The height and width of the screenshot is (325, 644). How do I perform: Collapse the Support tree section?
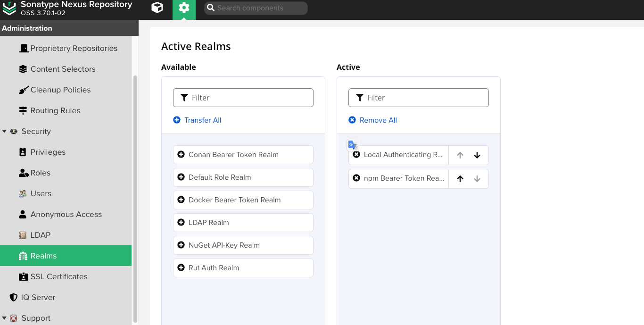tap(4, 318)
